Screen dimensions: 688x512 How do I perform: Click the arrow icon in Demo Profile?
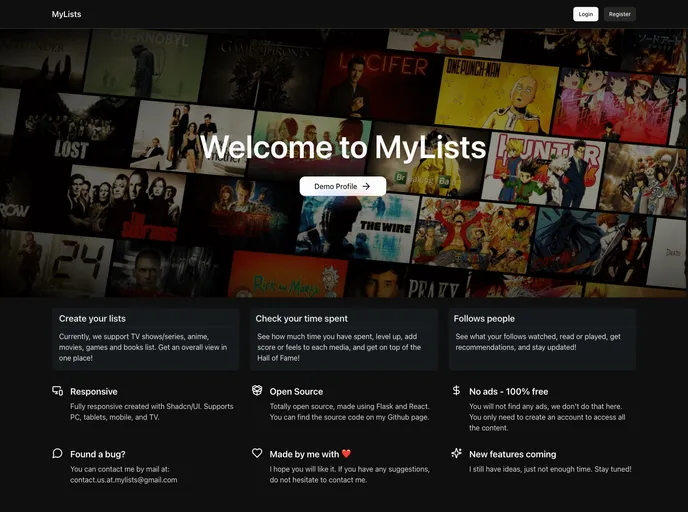[366, 186]
